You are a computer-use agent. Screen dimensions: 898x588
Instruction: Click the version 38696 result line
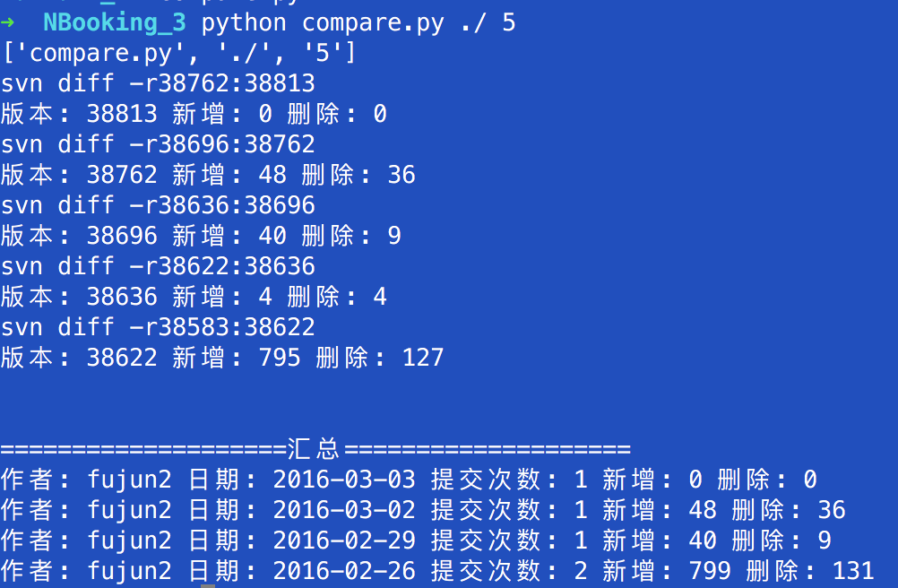tap(201, 236)
